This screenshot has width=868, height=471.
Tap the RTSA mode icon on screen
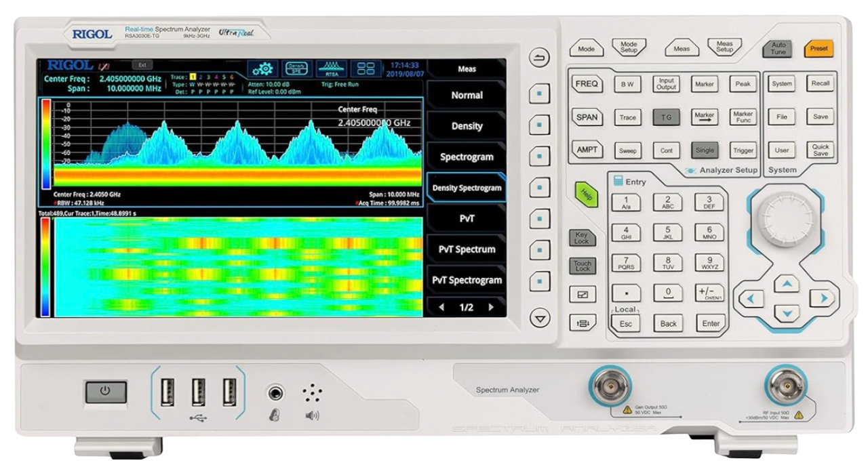332,69
